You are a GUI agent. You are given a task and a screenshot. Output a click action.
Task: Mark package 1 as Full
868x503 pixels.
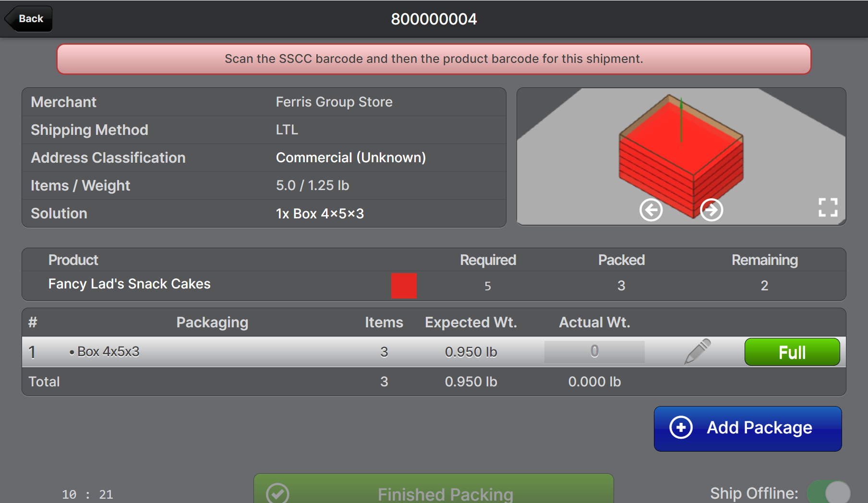tap(792, 352)
